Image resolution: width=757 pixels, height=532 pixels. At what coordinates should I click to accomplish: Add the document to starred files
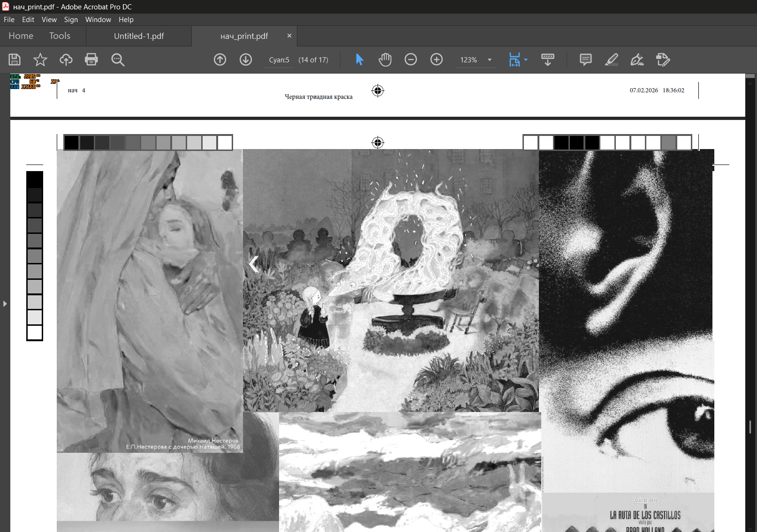40,60
